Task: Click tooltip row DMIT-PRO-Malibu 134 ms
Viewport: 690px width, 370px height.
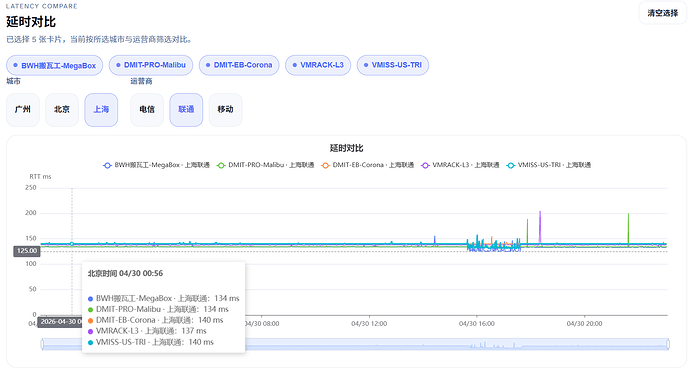Action: point(158,310)
